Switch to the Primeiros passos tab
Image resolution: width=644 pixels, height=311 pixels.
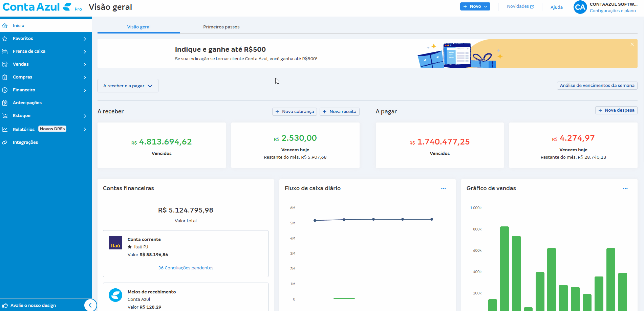point(221,27)
